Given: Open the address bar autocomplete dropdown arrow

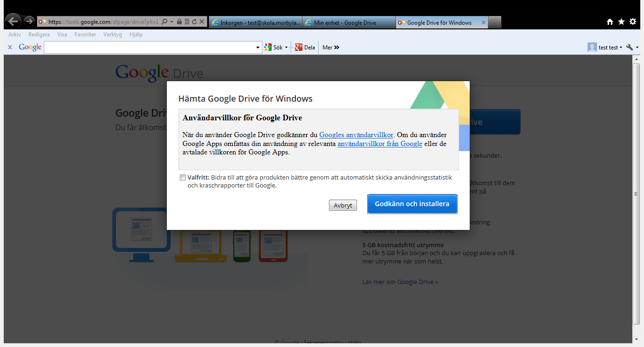Looking at the screenshot, I should (171, 22).
